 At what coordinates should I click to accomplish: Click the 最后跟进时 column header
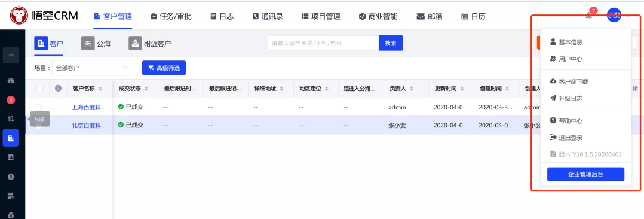coord(180,89)
